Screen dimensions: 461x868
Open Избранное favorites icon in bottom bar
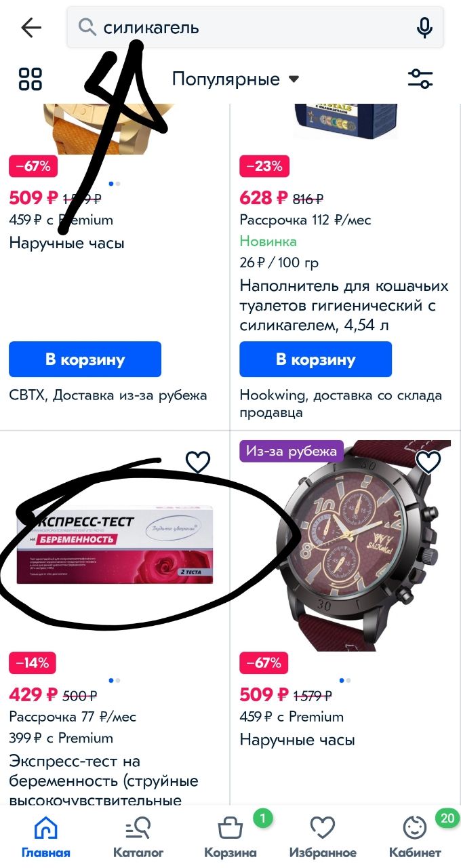[x=323, y=837]
